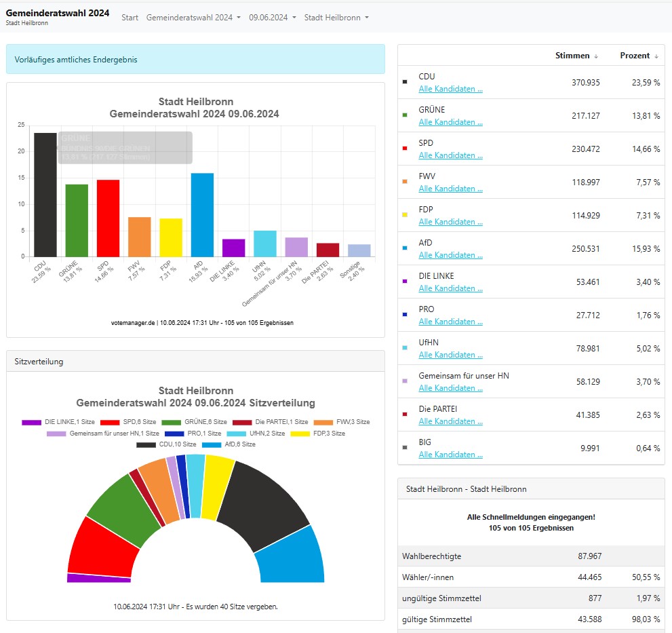Image resolution: width=672 pixels, height=633 pixels.
Task: Open the Stadt Heilbronn dropdown in the navbar
Action: tap(336, 17)
